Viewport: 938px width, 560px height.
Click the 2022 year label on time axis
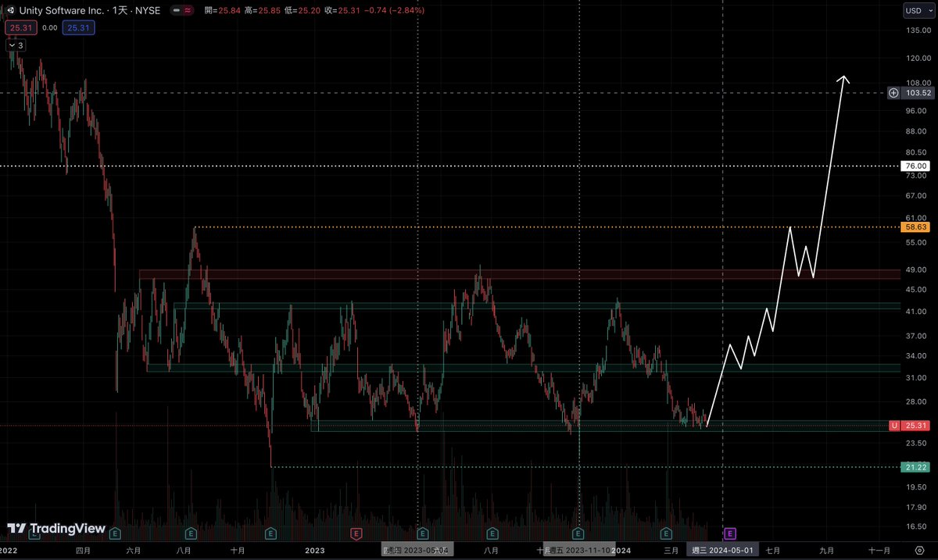(x=8, y=551)
